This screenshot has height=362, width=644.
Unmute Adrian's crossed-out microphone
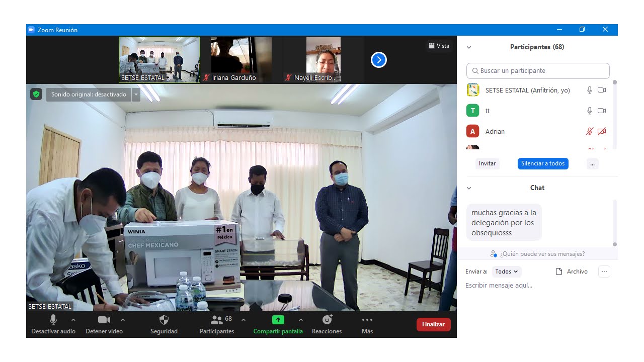[x=589, y=131]
